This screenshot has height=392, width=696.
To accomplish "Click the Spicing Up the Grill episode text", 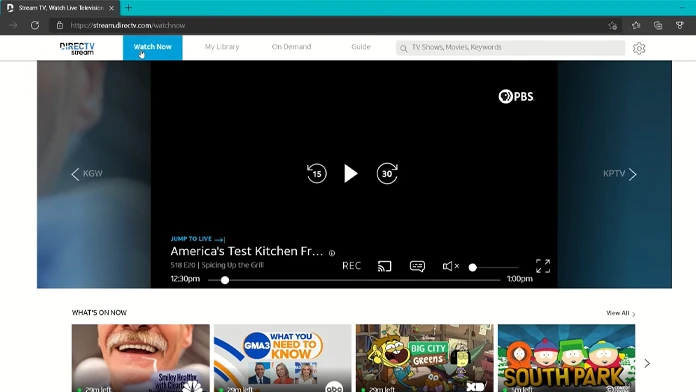I will click(232, 265).
